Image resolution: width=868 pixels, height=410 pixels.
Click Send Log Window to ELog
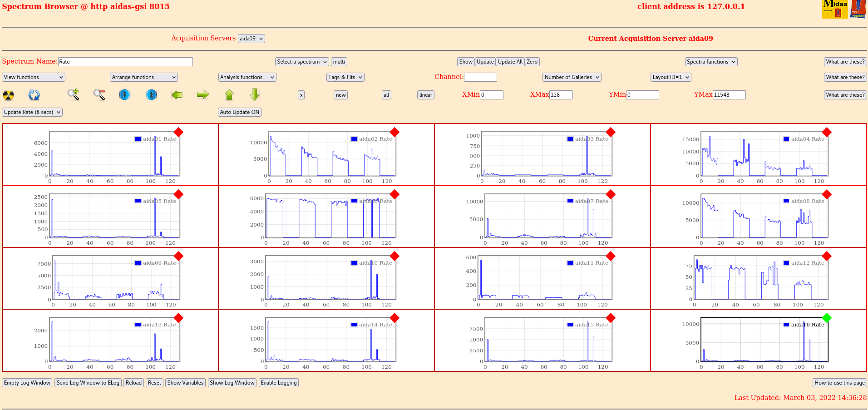point(88,383)
